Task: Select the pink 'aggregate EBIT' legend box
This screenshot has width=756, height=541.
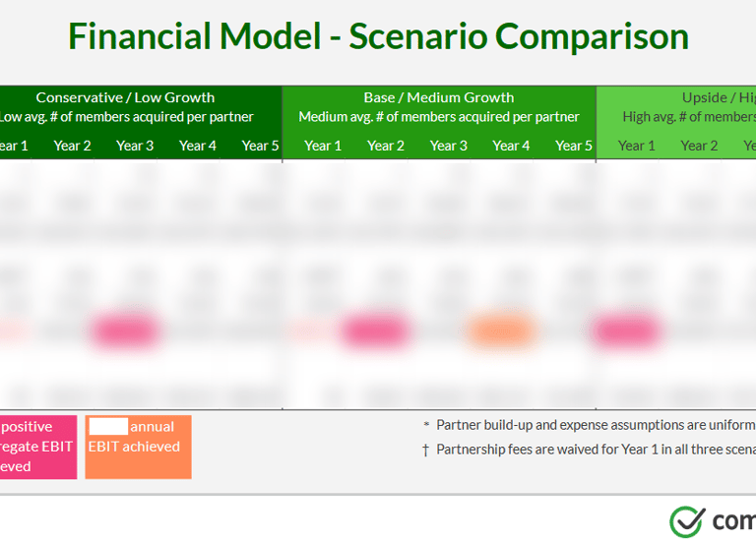Action: coord(37,447)
